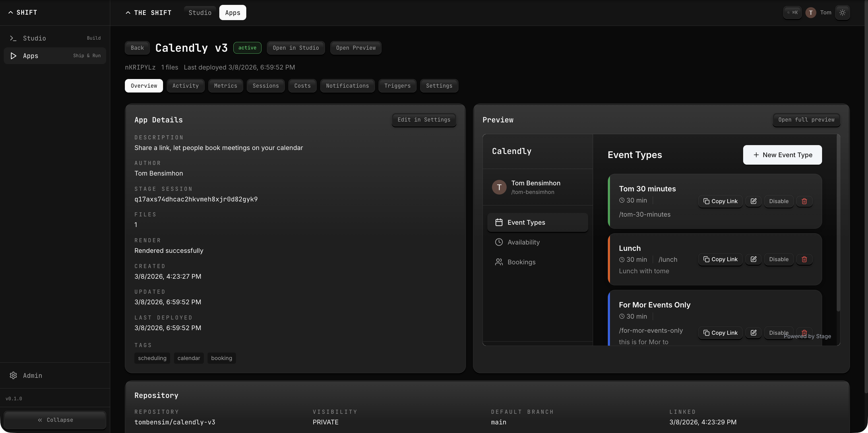Switch to the Metrics tab
868x433 pixels.
pyautogui.click(x=225, y=86)
